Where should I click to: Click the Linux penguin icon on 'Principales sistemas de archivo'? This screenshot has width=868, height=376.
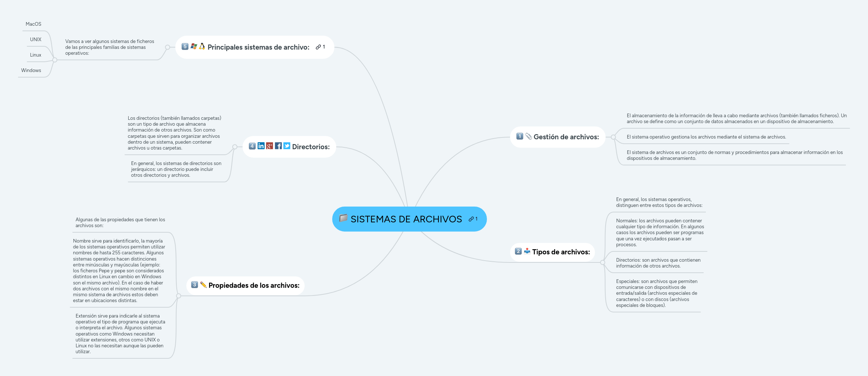coord(202,47)
